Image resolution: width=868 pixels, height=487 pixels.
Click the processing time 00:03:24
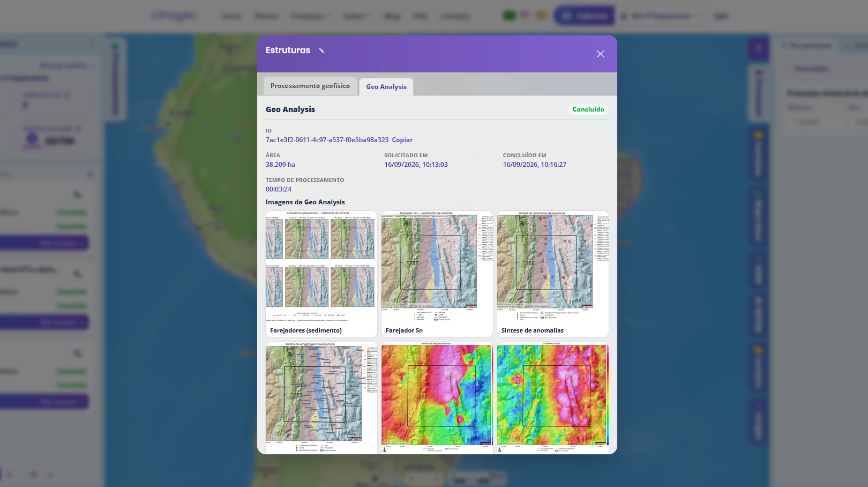click(x=279, y=189)
